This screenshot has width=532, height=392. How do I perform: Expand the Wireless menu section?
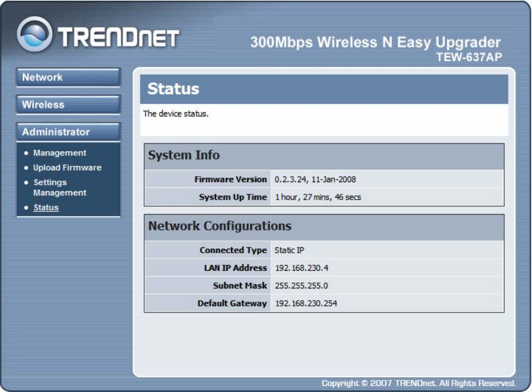coord(68,105)
